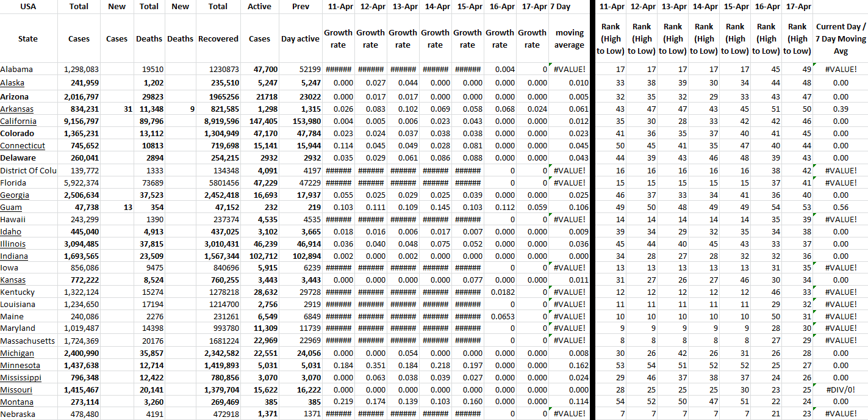Open the Guam territory link
The width and height of the screenshot is (868, 420).
pos(11,208)
